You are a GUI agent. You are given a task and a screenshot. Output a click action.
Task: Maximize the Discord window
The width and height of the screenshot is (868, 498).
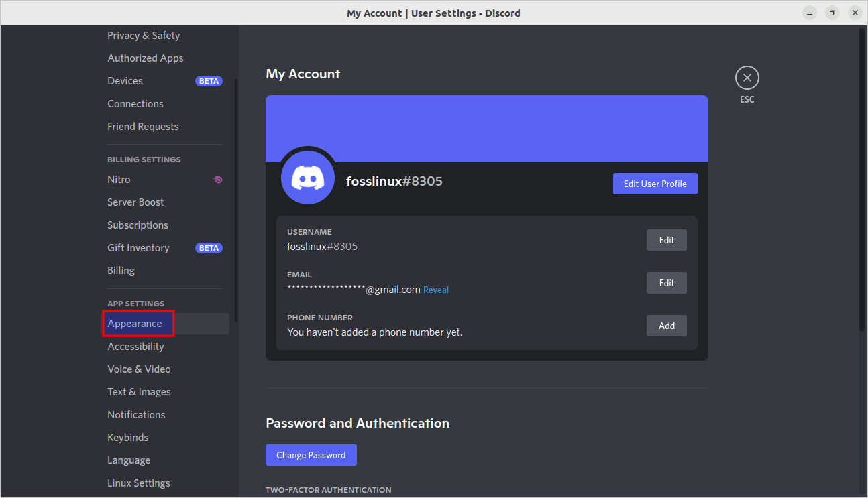tap(832, 13)
